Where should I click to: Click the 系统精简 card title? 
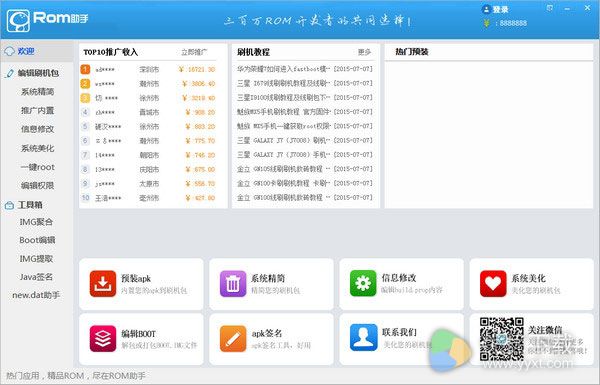pyautogui.click(x=268, y=278)
